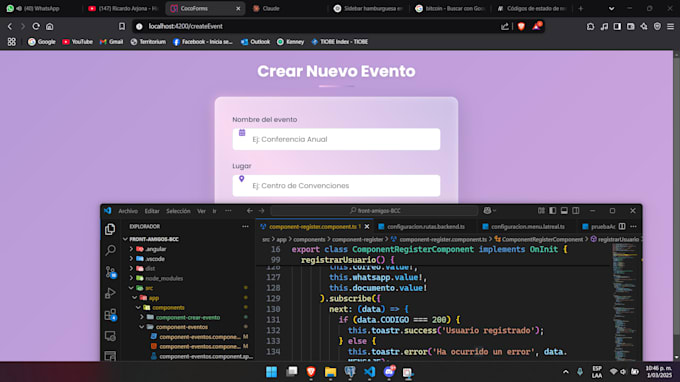Viewport: 680px width, 382px height.
Task: Open the Windows Start button
Action: [x=271, y=372]
